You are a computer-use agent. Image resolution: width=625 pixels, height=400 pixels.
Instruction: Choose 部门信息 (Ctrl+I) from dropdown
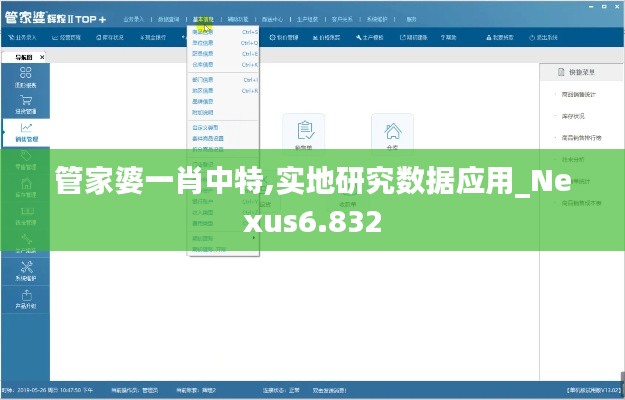click(223, 80)
